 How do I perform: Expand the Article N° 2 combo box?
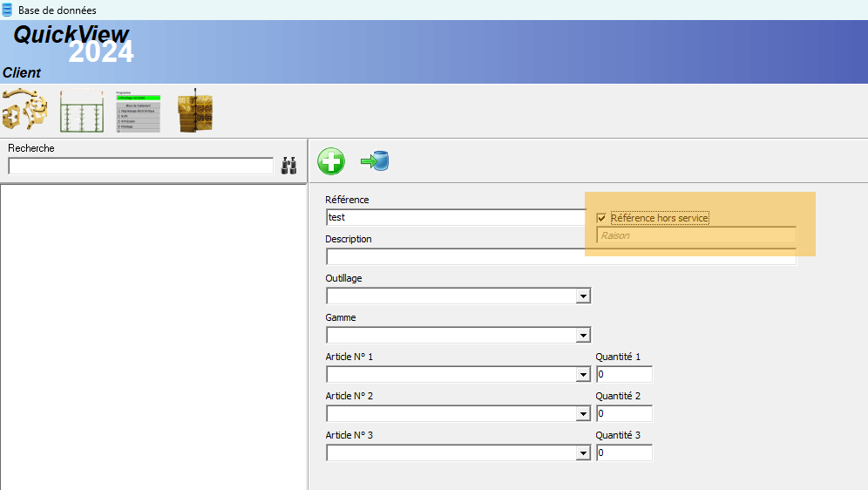pos(583,414)
